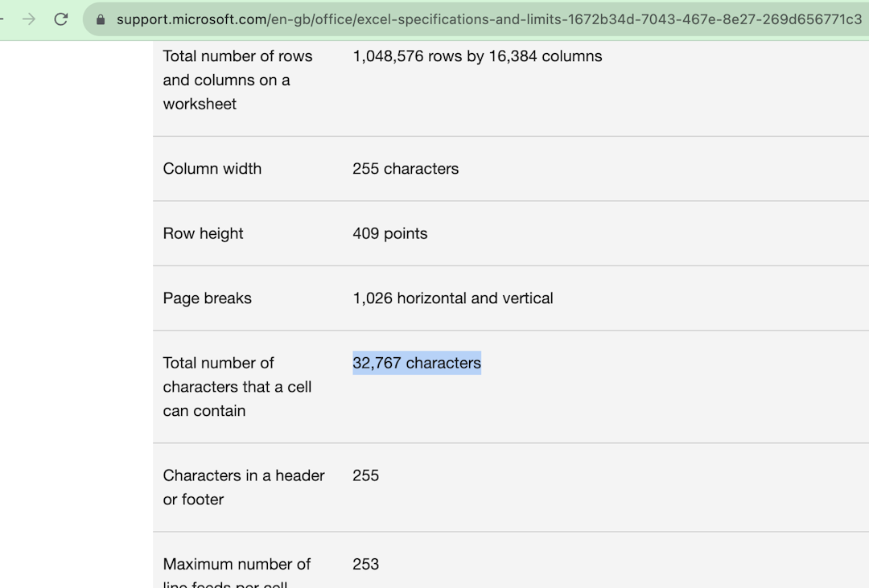Click 'Characters in a header or footer' label
This screenshot has width=869, height=588.
coord(244,487)
